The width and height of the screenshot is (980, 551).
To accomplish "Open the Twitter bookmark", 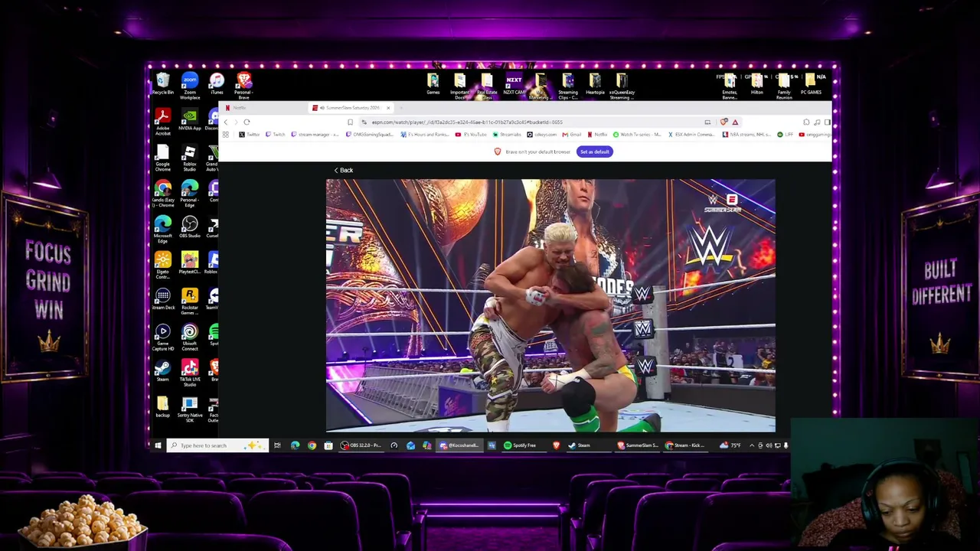I will [250, 135].
